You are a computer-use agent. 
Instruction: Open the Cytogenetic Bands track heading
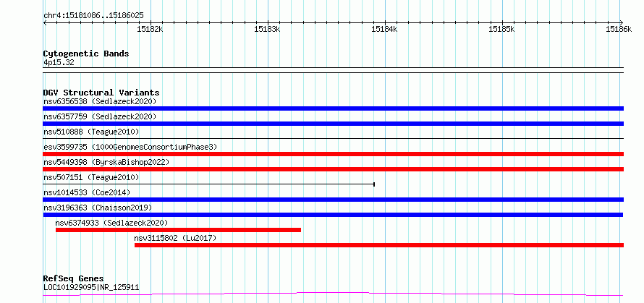point(86,54)
